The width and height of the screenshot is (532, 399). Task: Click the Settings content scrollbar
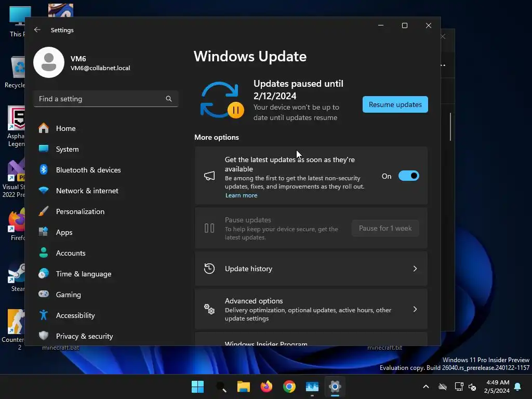click(450, 127)
